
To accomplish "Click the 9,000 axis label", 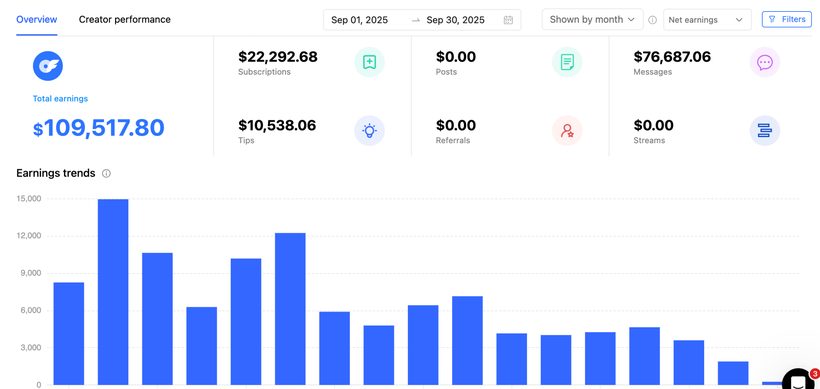I will point(31,273).
